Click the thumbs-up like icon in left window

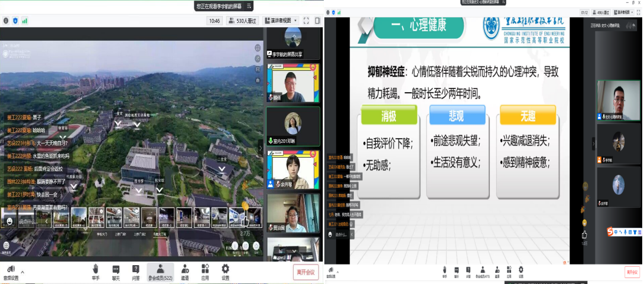[245, 221]
